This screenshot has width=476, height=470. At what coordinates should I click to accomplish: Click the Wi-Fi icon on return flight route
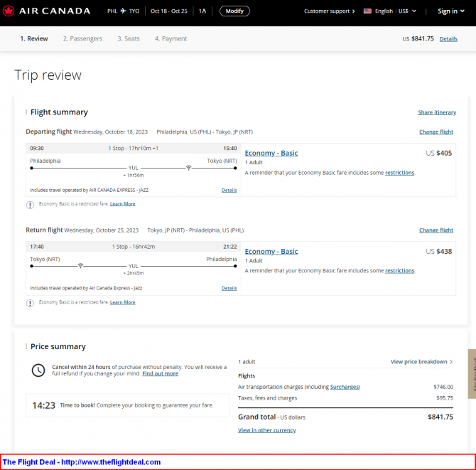(x=80, y=266)
